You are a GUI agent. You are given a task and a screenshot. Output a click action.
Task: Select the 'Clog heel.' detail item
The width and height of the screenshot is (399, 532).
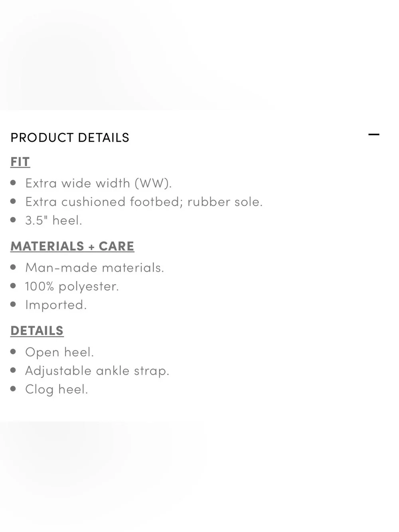tap(57, 389)
